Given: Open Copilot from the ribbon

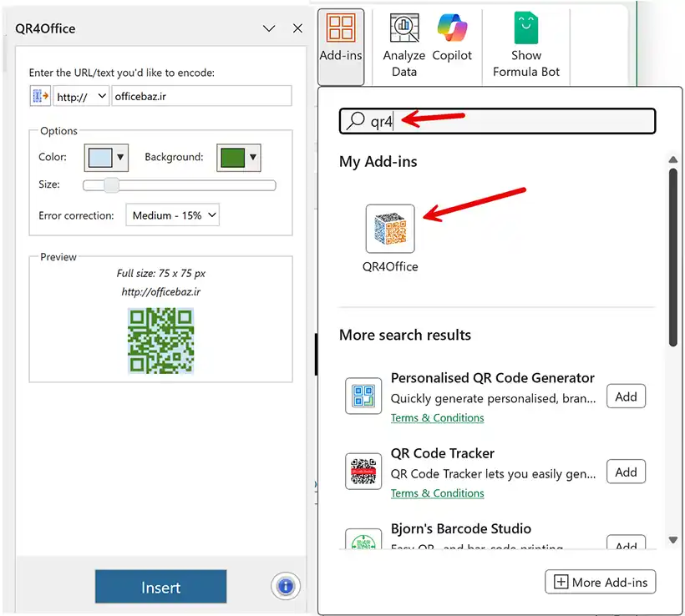Looking at the screenshot, I should click(452, 38).
